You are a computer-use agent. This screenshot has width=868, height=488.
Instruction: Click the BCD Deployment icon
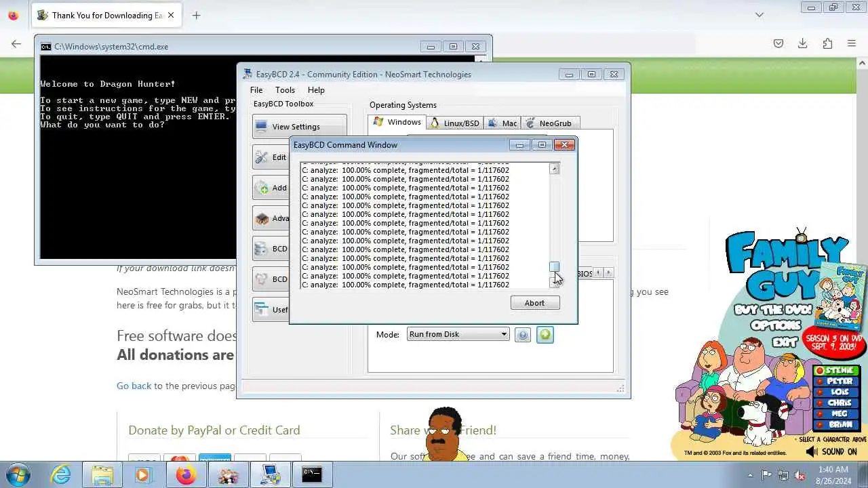tap(262, 279)
